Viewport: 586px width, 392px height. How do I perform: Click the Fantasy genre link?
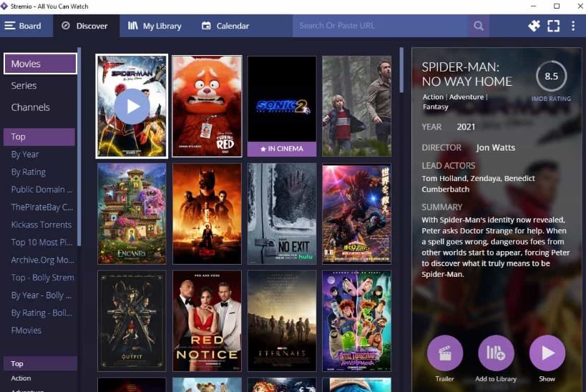[x=436, y=107]
